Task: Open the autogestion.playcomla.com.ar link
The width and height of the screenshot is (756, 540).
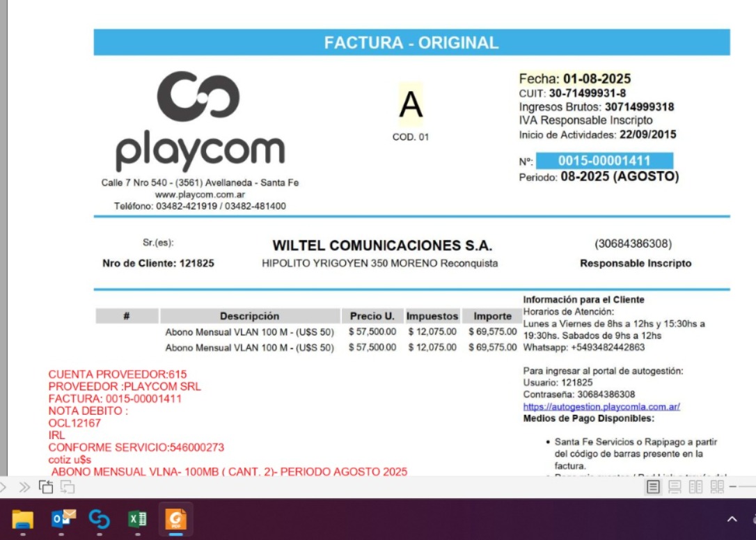Action: coord(601,406)
